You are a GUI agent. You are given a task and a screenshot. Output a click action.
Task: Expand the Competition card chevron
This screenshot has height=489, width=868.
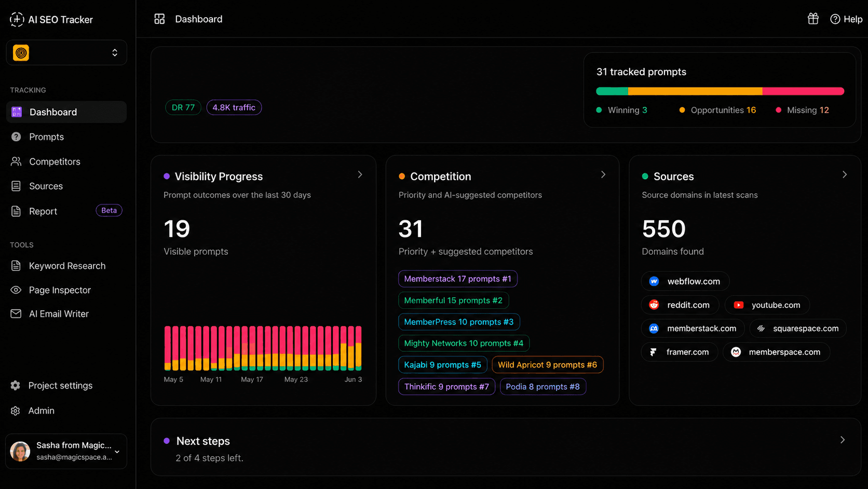603,175
